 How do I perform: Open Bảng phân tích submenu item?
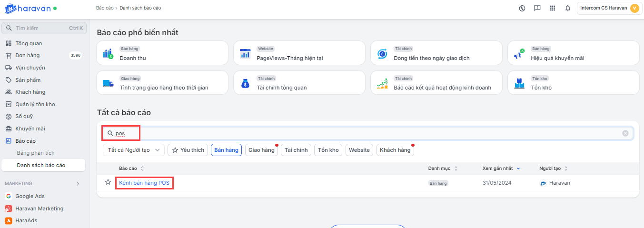point(36,153)
